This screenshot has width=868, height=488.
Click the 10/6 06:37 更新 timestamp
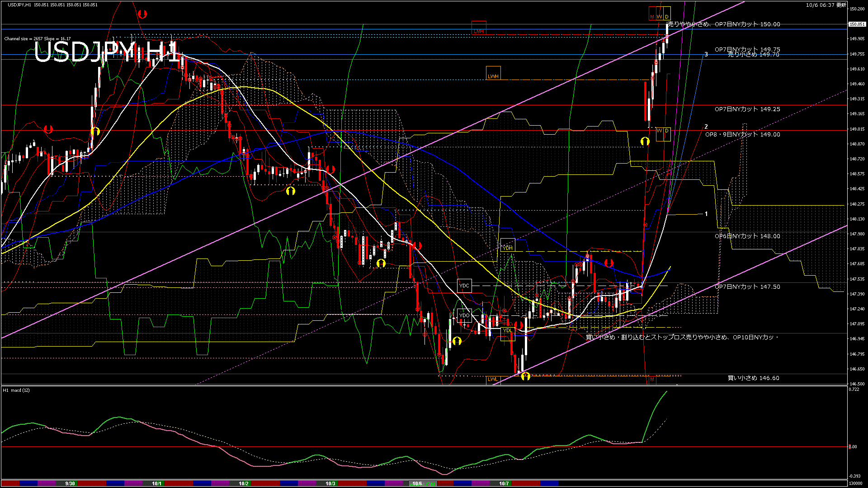pos(826,5)
